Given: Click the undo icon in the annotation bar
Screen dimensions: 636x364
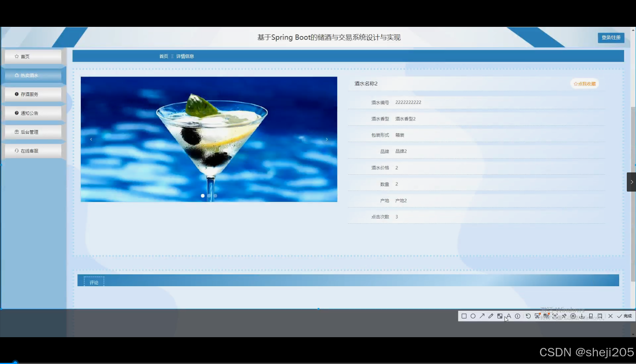Looking at the screenshot, I should pos(528,316).
